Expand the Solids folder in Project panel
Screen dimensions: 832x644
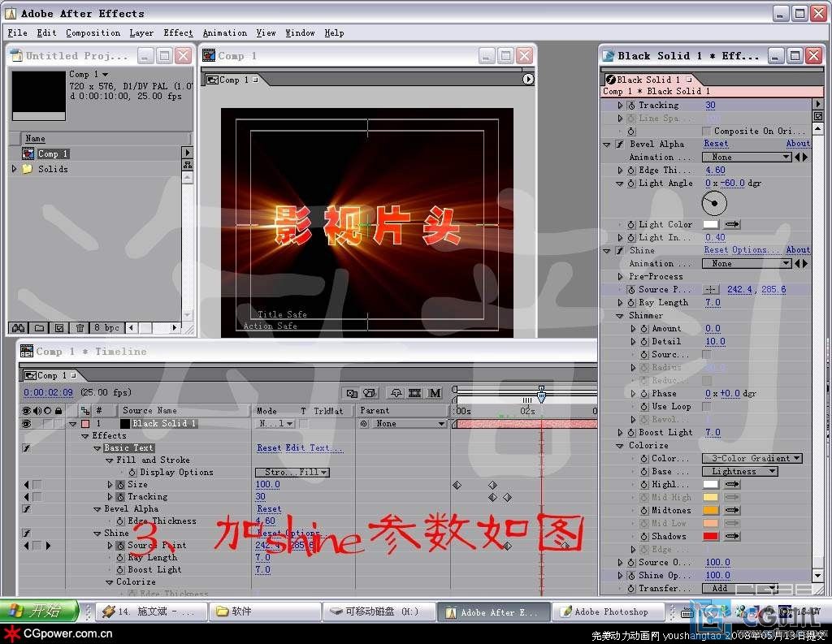click(14, 169)
